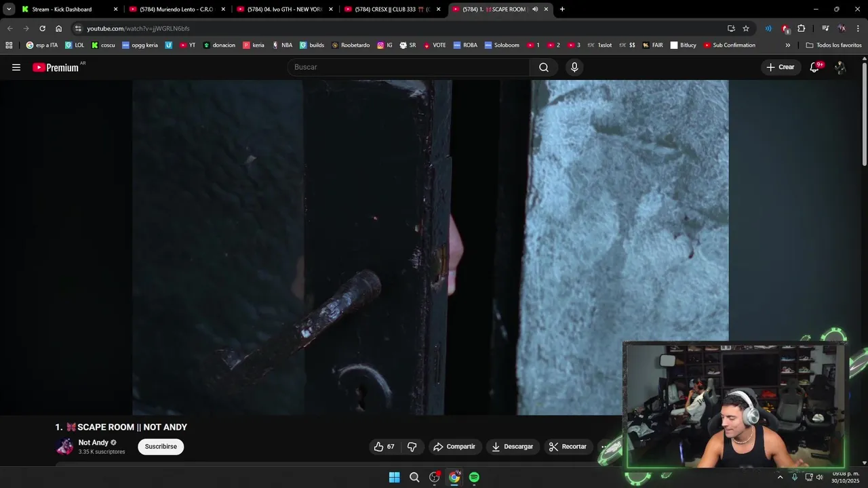Open the Chrome apps grid in bookmarks bar
Viewport: 868px width, 488px height.
(x=9, y=45)
